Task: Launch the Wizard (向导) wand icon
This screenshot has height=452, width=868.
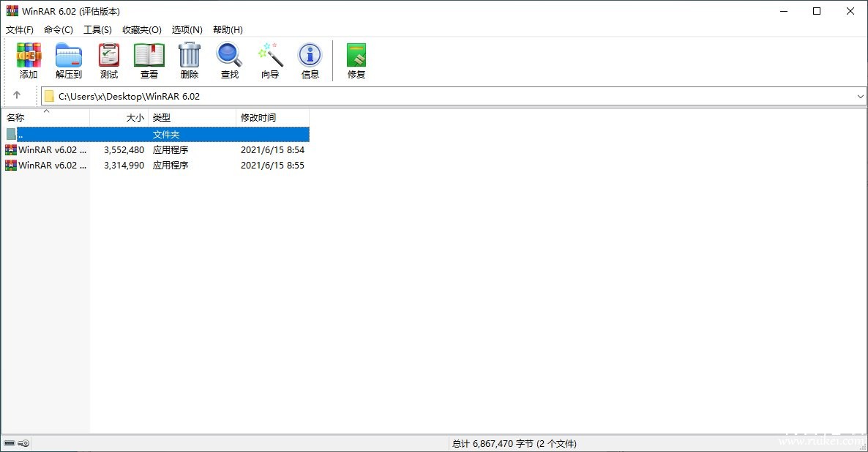Action: pyautogui.click(x=270, y=60)
